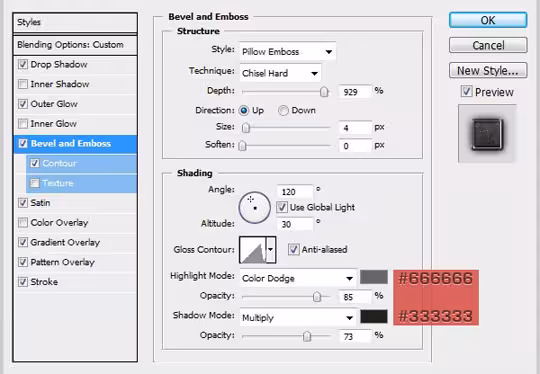The height and width of the screenshot is (374, 540).
Task: Click the New Style... button
Action: click(x=488, y=70)
